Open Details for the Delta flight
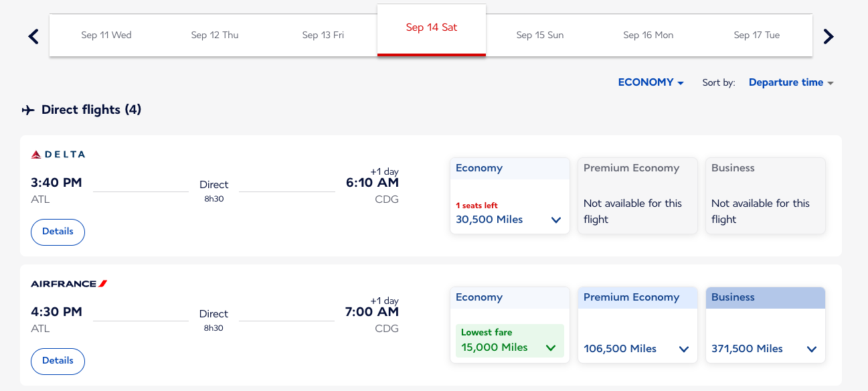The height and width of the screenshot is (391, 868). tap(58, 232)
